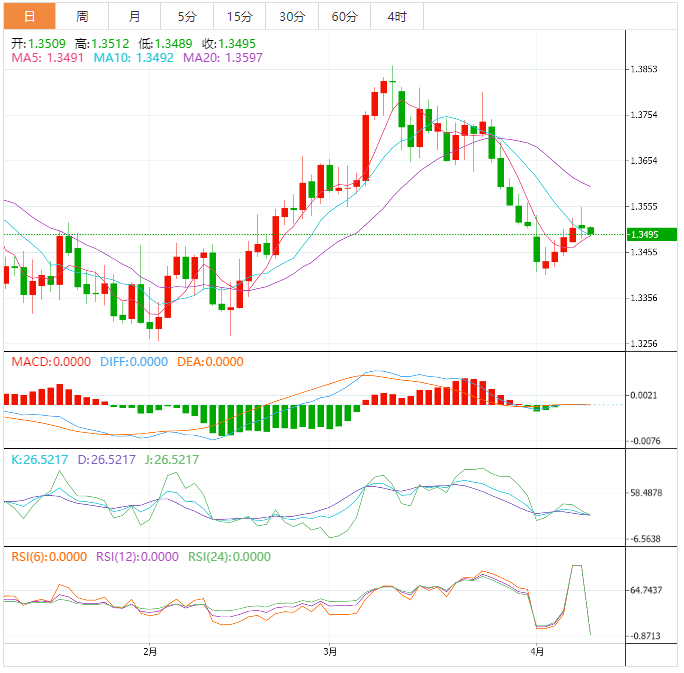Click the RSI(12):0.0000 label
Viewport: 684px width, 673px height.
tap(137, 557)
